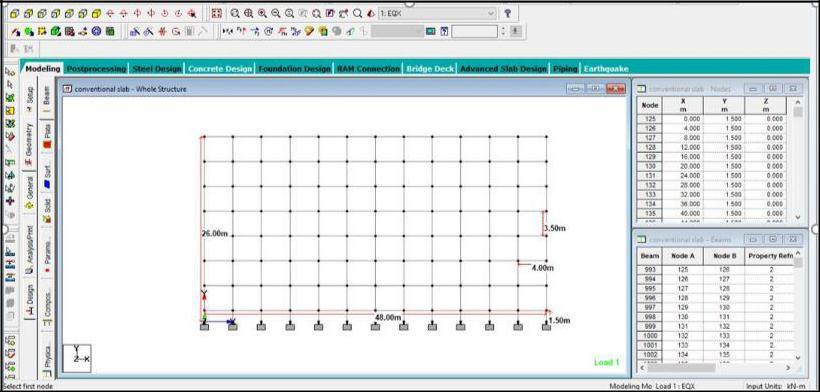This screenshot has width=820, height=392.
Task: Click the Zoom Out magnifier icon
Action: click(x=276, y=14)
